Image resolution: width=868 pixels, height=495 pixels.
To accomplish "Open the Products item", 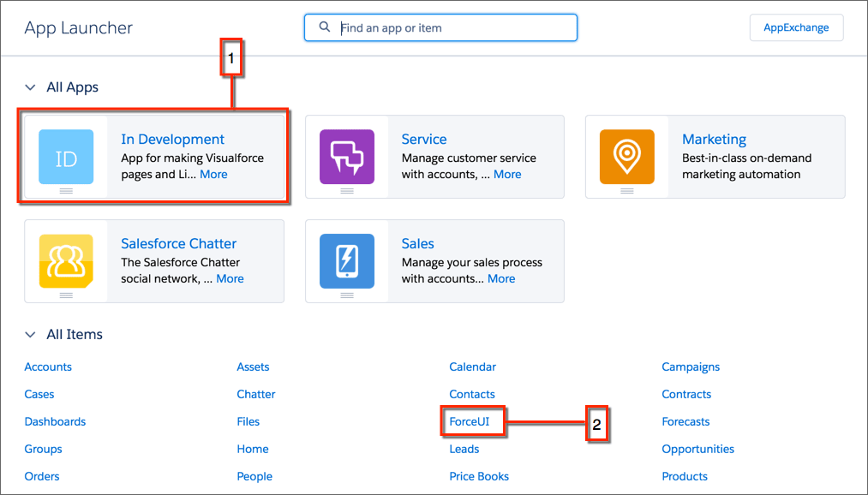I will click(685, 476).
